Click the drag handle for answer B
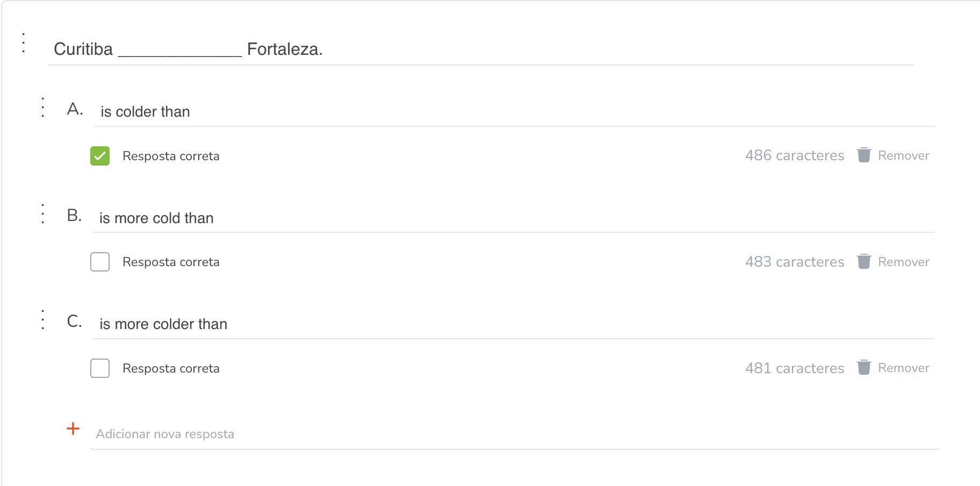This screenshot has height=486, width=980. (x=43, y=214)
